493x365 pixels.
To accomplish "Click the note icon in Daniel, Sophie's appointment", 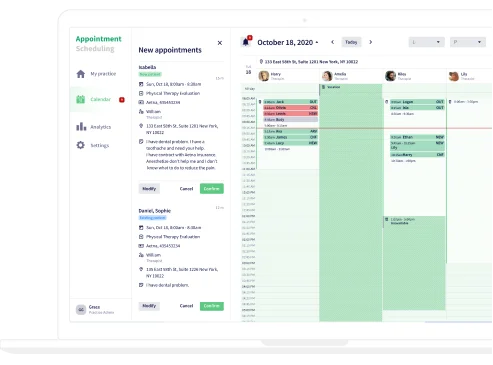I will click(141, 285).
